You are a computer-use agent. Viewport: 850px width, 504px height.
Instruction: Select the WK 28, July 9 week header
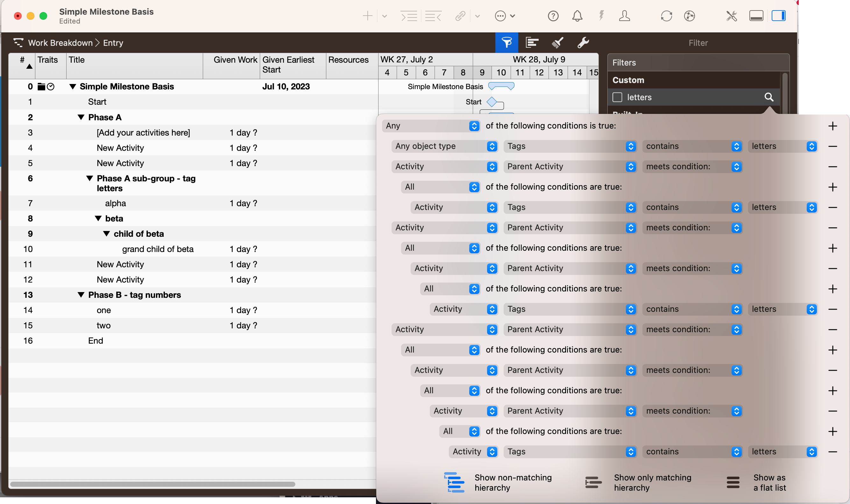click(x=536, y=59)
